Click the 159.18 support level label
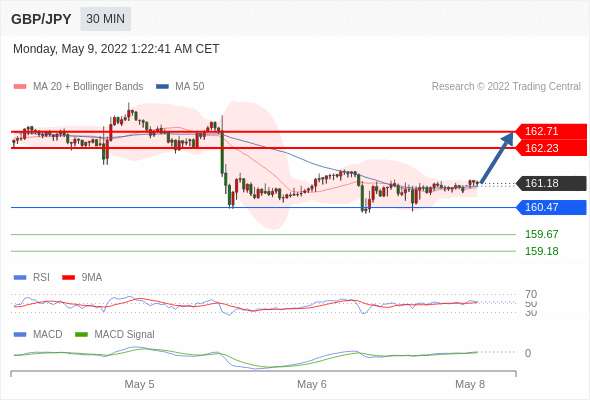 542,251
